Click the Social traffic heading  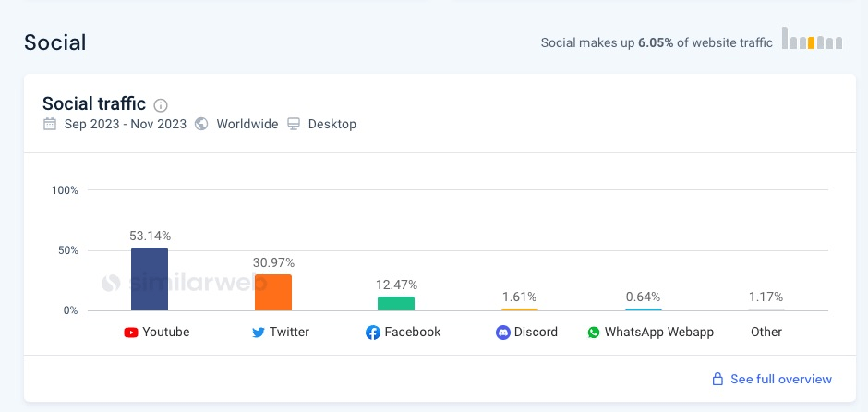(94, 103)
